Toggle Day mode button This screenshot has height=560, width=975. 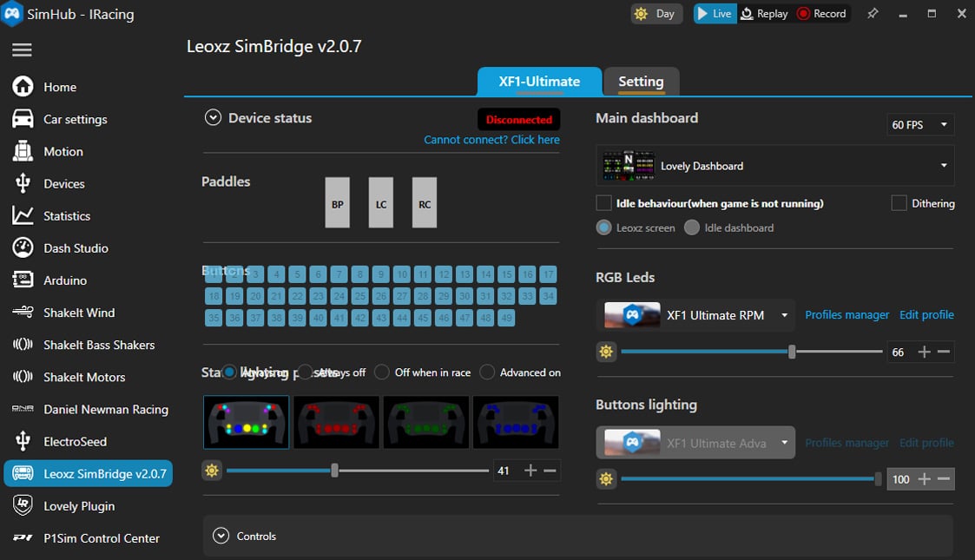[x=656, y=14]
